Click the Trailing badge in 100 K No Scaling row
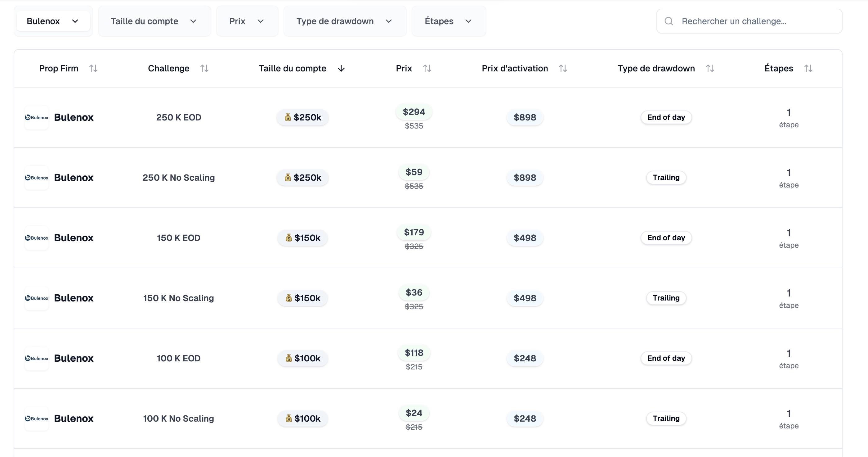This screenshot has width=868, height=457. (666, 418)
